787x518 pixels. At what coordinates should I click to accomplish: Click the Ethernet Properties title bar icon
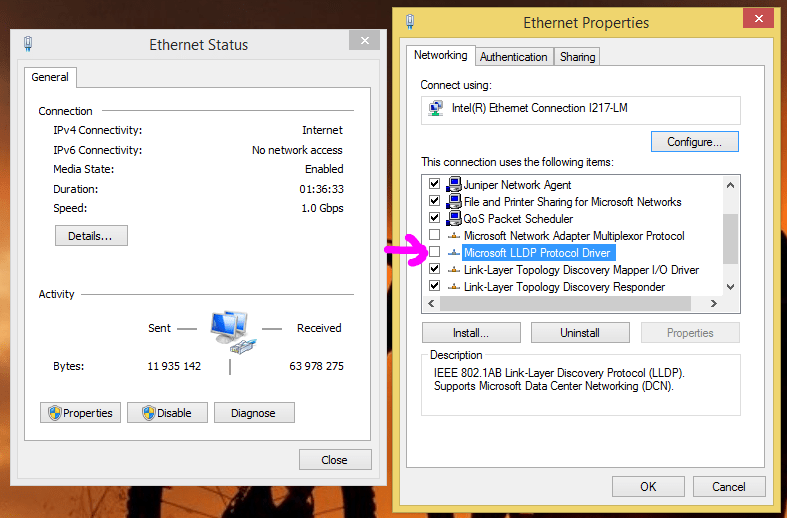pyautogui.click(x=410, y=22)
